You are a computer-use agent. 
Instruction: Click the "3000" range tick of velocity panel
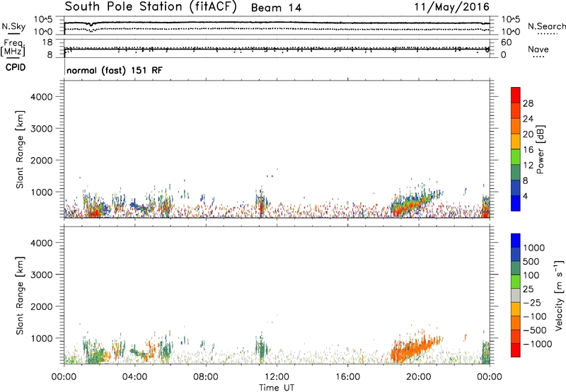tap(42, 275)
